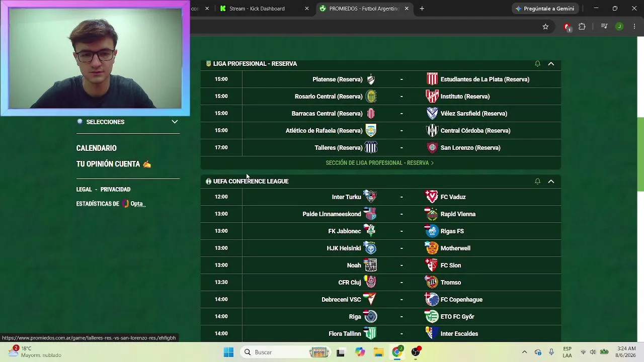Viewport: 644px width, 362px height.
Task: Click the Vélez Sarsfield (Reserva) crest
Action: [x=432, y=114]
